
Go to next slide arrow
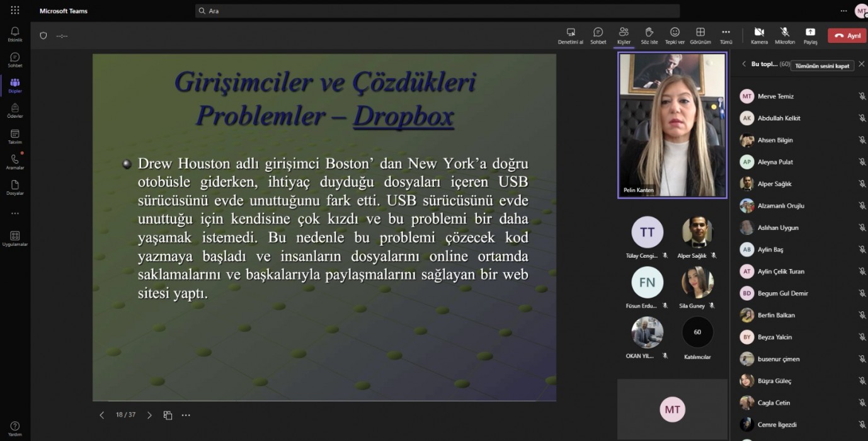pos(149,415)
